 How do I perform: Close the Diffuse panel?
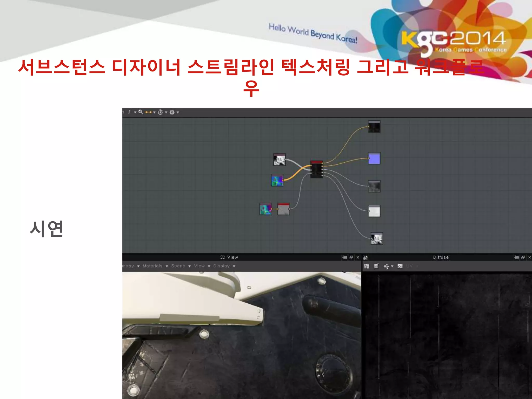point(530,257)
